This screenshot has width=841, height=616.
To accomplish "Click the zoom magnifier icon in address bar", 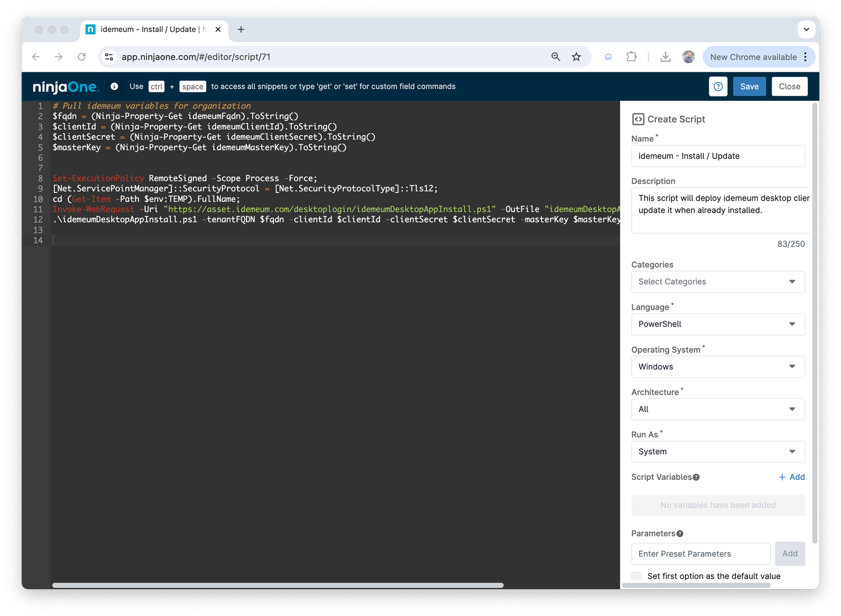I will point(556,57).
